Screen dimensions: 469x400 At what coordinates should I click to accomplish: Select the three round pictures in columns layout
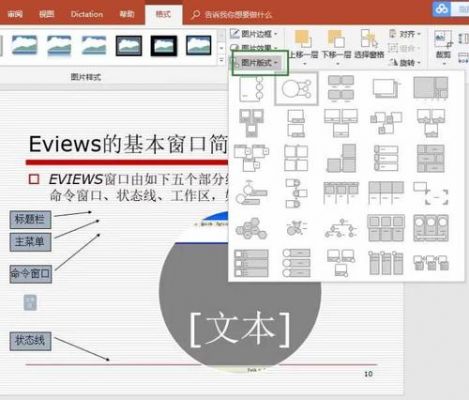tap(431, 228)
